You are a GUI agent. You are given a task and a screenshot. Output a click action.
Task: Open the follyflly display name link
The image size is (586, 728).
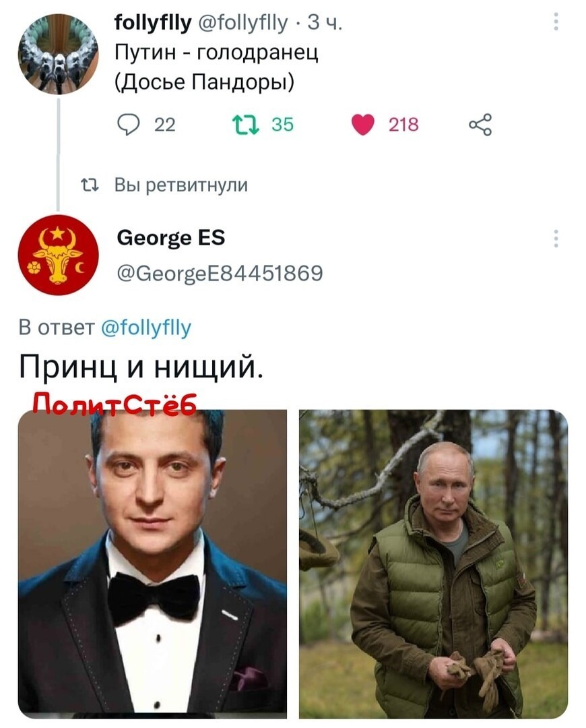tap(153, 22)
